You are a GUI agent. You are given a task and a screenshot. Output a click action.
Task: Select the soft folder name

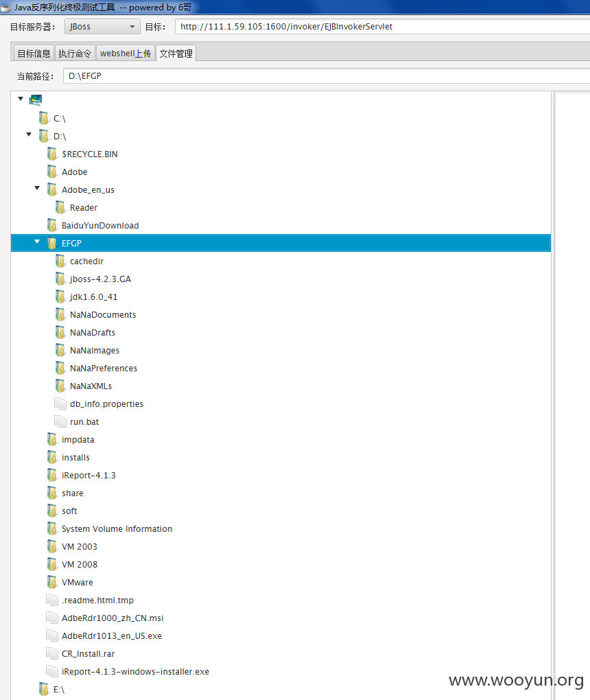click(x=69, y=511)
